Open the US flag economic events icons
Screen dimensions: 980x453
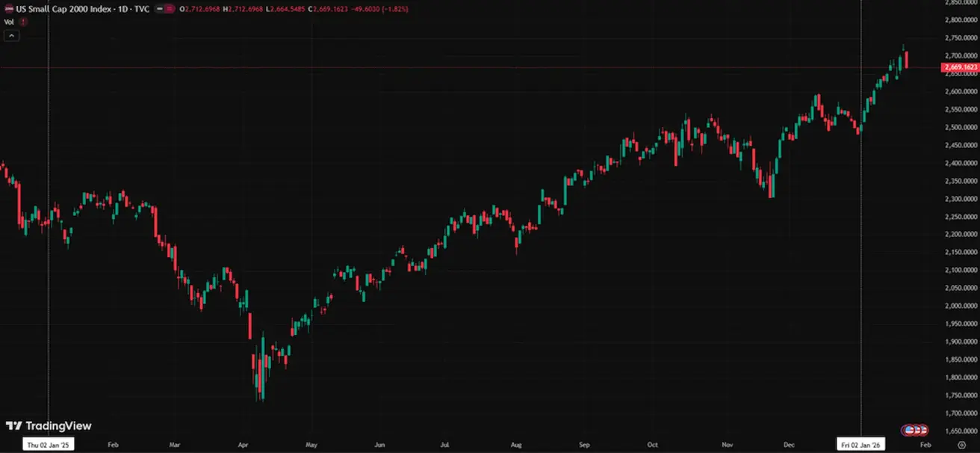pos(915,430)
